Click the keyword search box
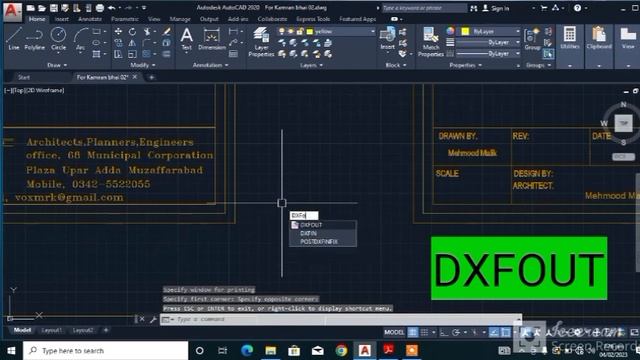 pos(424,8)
